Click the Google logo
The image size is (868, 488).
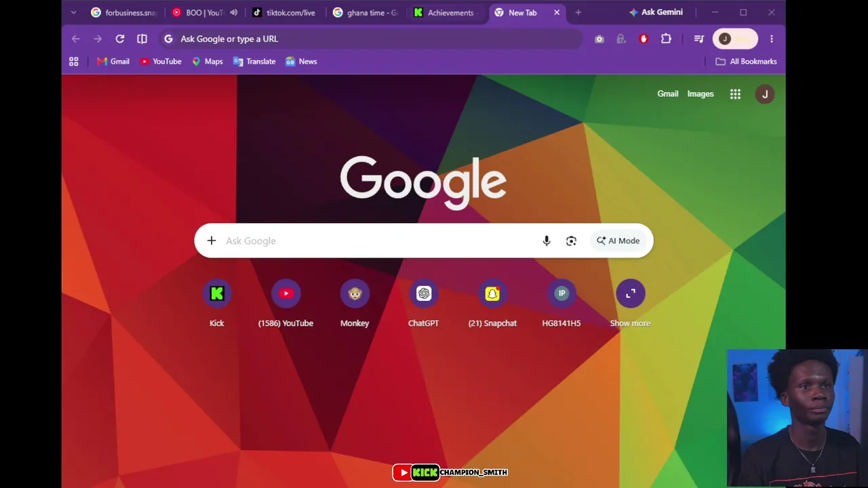(423, 182)
